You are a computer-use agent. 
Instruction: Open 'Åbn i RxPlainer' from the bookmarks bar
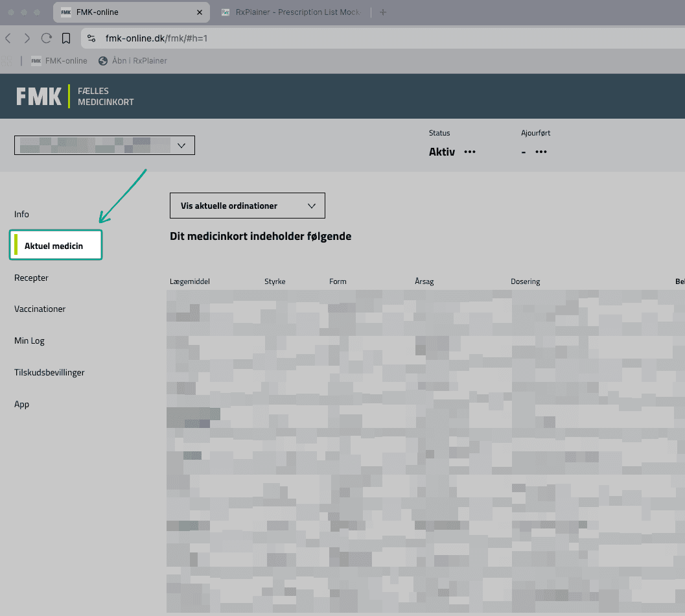tap(138, 60)
